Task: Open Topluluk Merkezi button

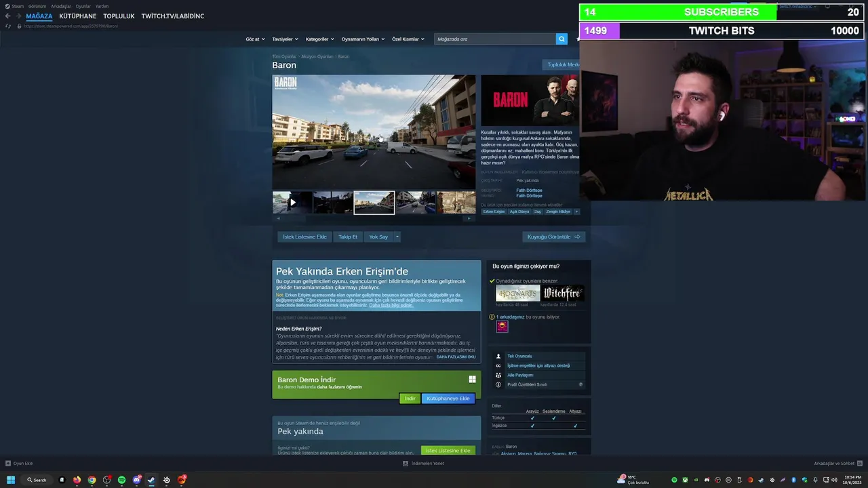Action: tap(561, 64)
